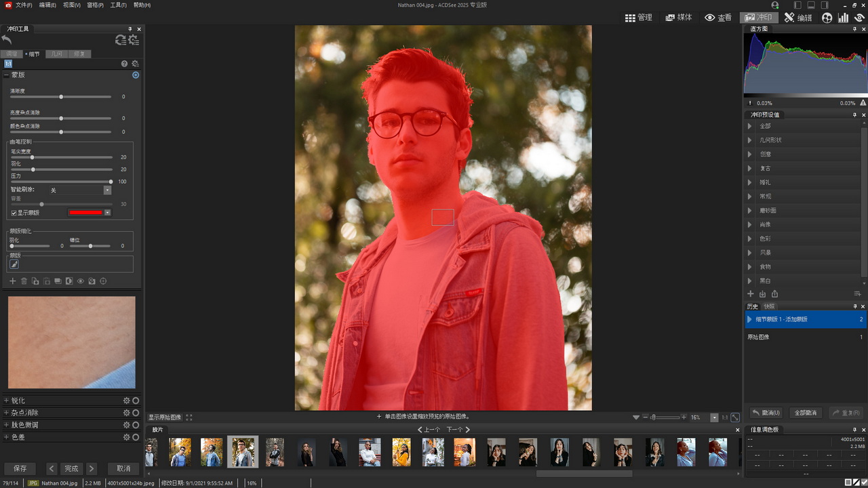
Task: Toggle the 蒙版 group enable circle
Action: 136,75
